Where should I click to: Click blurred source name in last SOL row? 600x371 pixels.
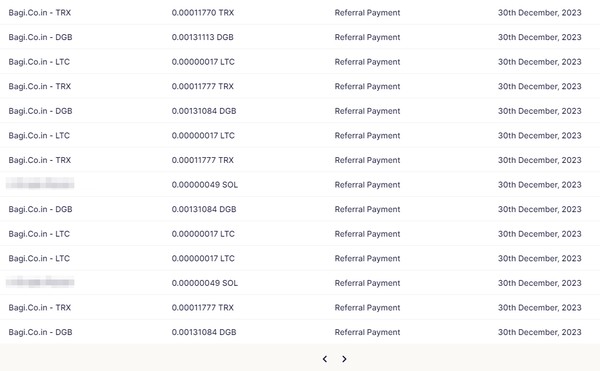coord(40,282)
